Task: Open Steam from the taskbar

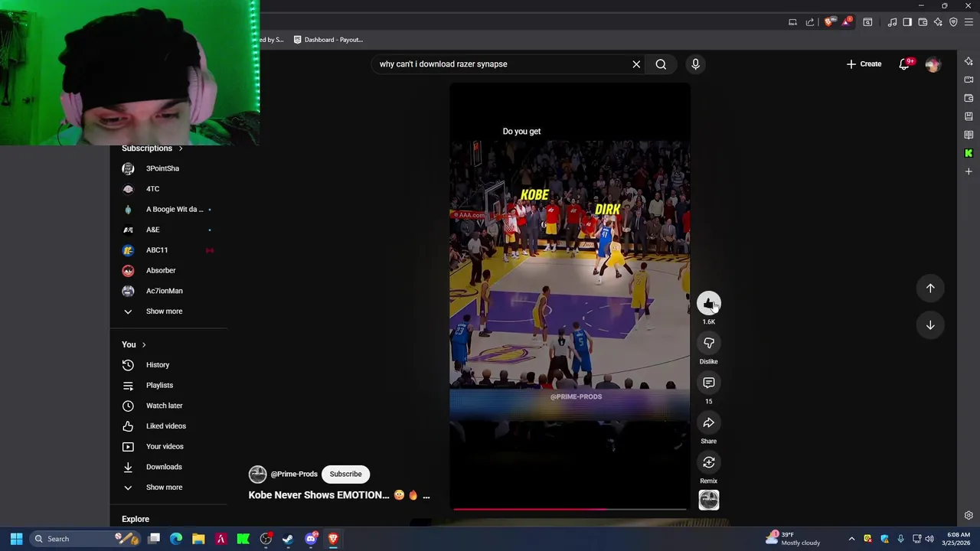Action: click(x=288, y=539)
